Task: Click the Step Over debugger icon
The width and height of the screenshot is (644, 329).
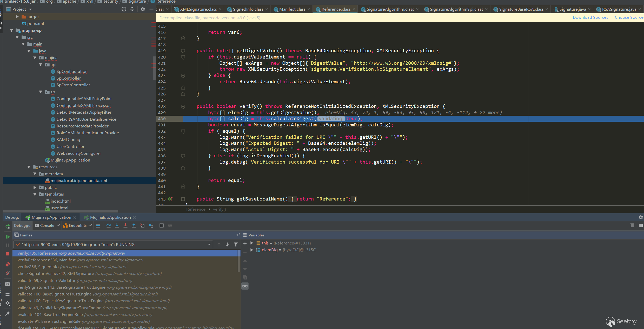Action: point(109,225)
